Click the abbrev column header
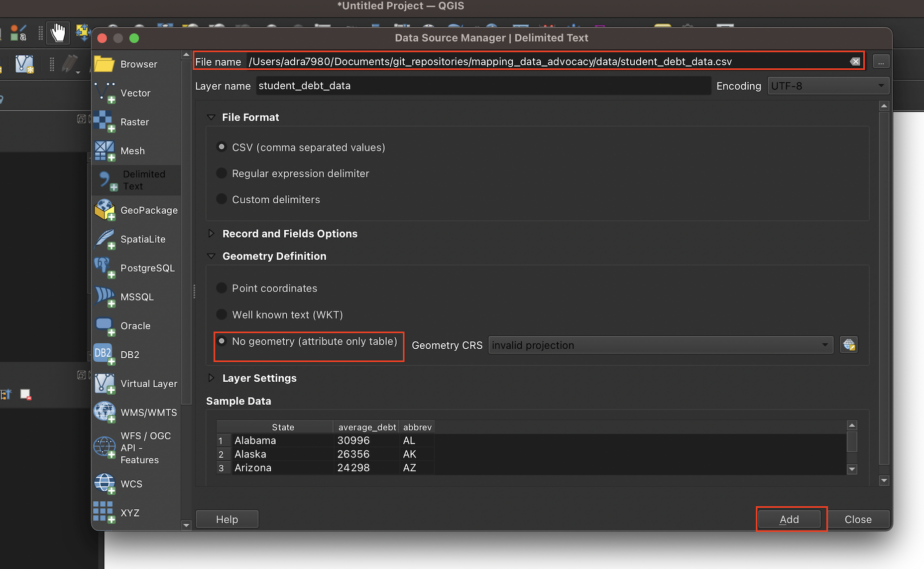The image size is (924, 569). pos(417,427)
